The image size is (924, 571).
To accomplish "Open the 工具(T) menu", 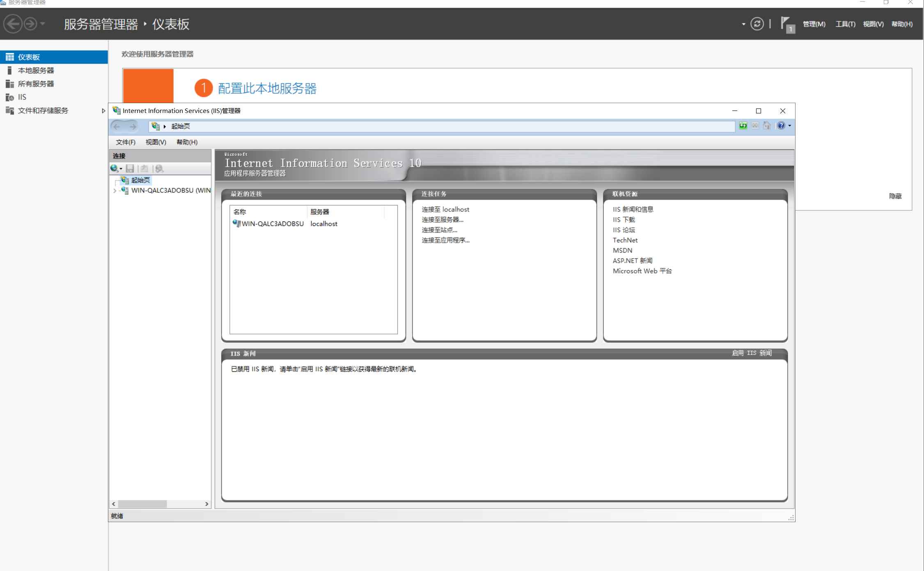I will 845,24.
